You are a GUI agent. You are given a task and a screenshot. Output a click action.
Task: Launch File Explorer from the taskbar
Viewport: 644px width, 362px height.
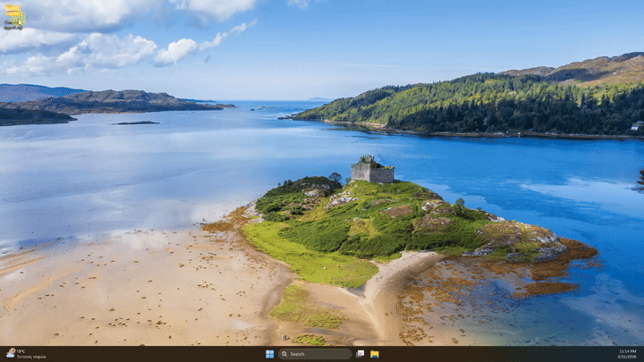[375, 354]
